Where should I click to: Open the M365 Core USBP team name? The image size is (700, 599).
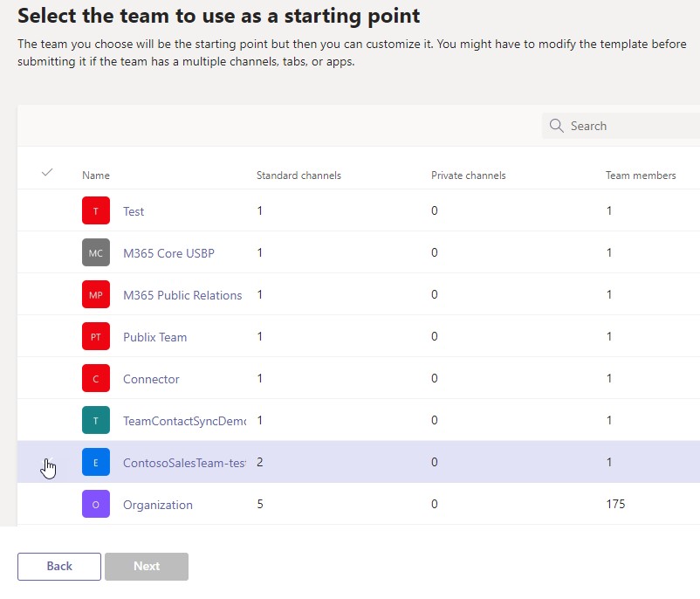(x=168, y=253)
